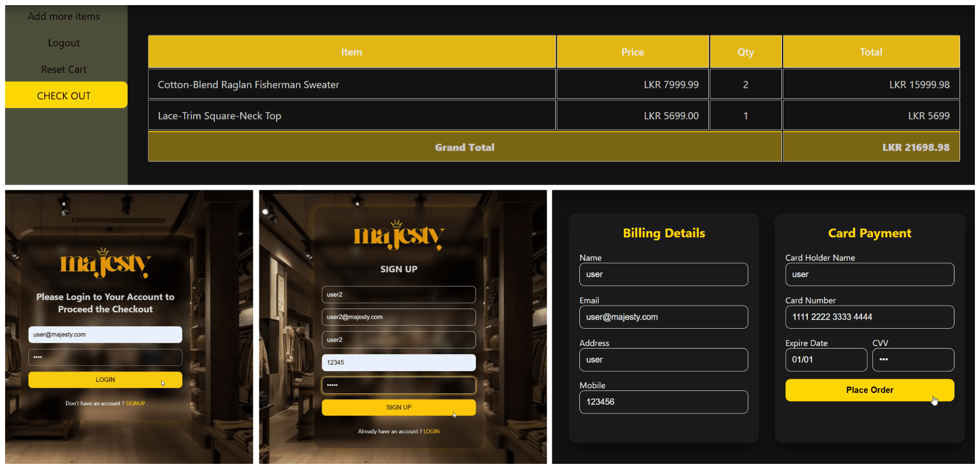980x469 pixels.
Task: Click the LKR 5699.00 price cell
Action: [x=633, y=115]
